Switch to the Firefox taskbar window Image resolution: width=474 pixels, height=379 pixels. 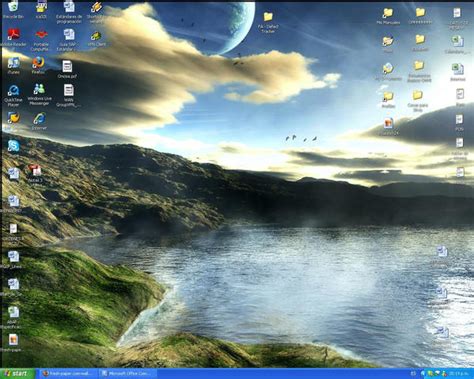coord(69,374)
